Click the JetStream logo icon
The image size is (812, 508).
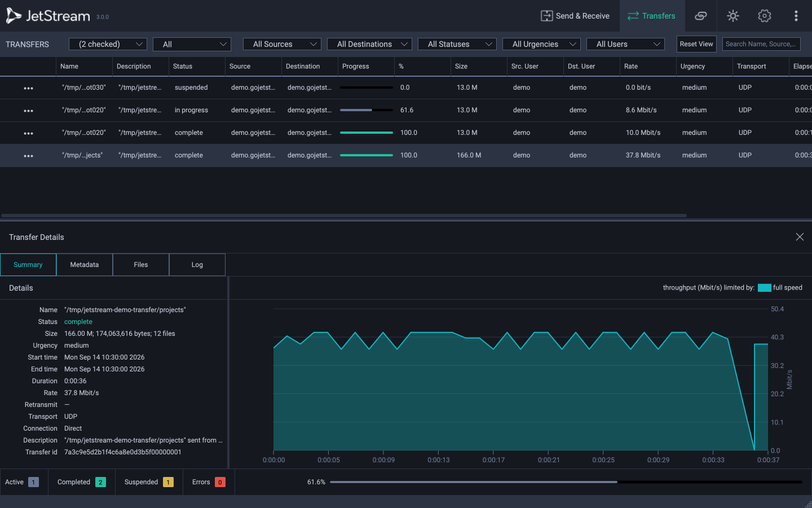click(x=14, y=16)
